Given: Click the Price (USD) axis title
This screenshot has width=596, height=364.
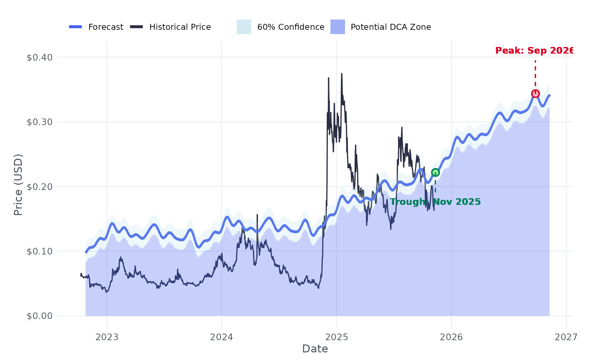Looking at the screenshot, I should click(18, 185).
